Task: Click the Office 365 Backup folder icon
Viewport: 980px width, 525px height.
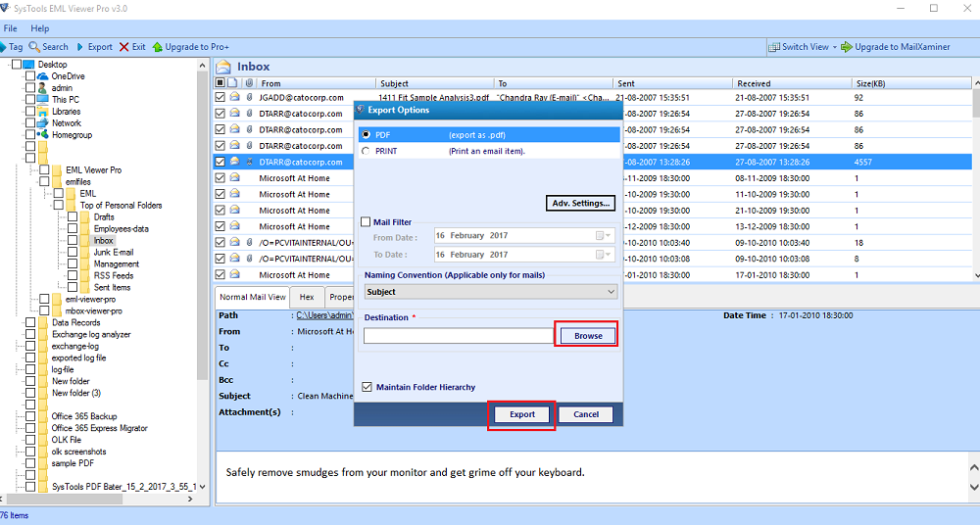Action: pyautogui.click(x=43, y=416)
